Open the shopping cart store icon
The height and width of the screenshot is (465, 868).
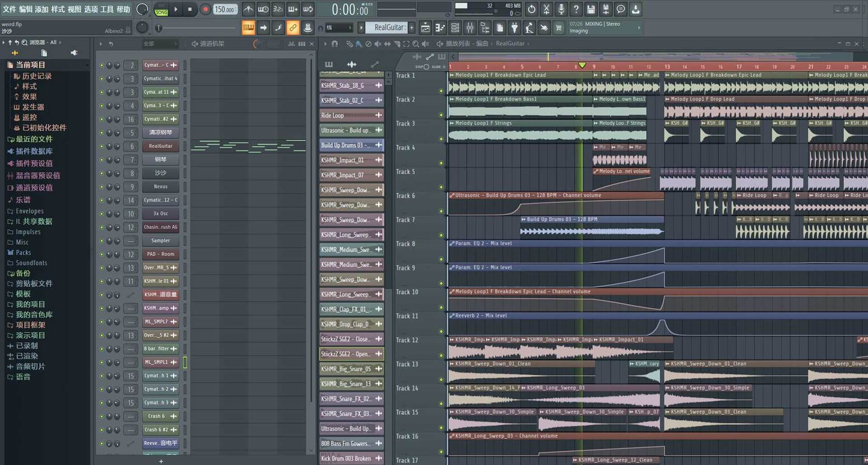click(x=559, y=27)
